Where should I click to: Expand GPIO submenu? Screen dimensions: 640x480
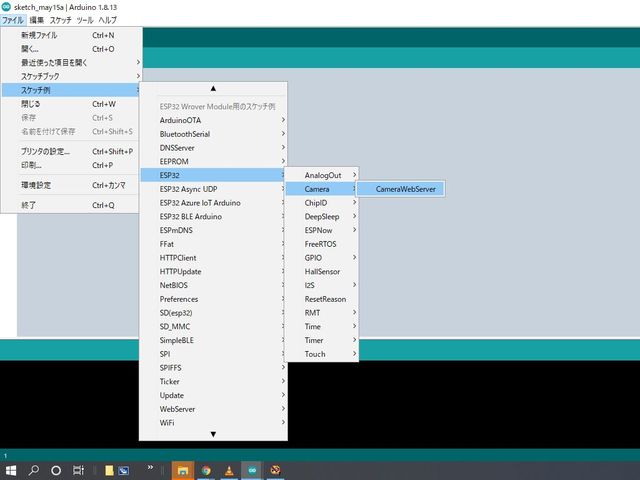click(322, 258)
